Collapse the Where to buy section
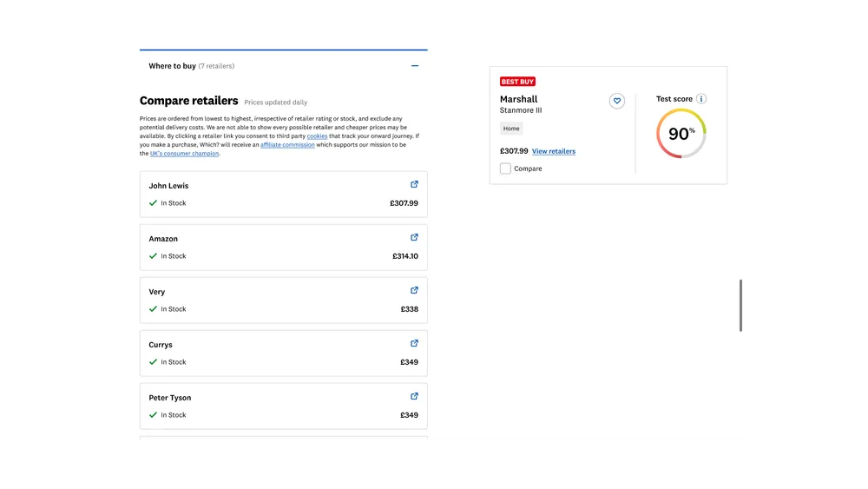 tap(415, 66)
